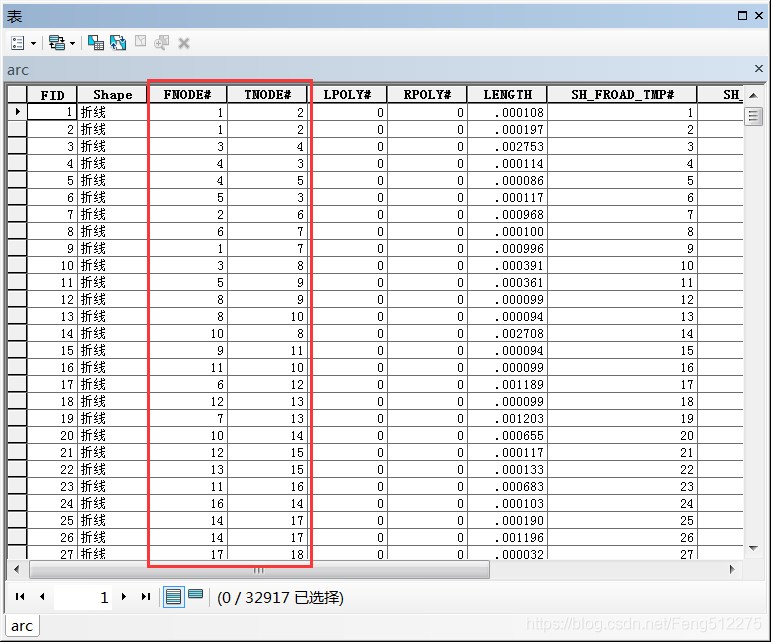The height and width of the screenshot is (642, 771).
Task: Click LENGTH cell .000968
Action: 507,215
